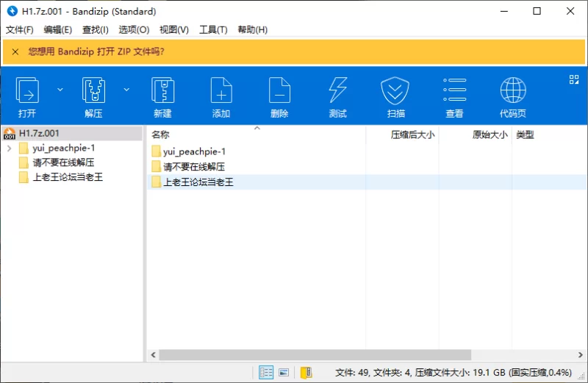Switch to details view in status bar
588x383 pixels.
[266, 373]
